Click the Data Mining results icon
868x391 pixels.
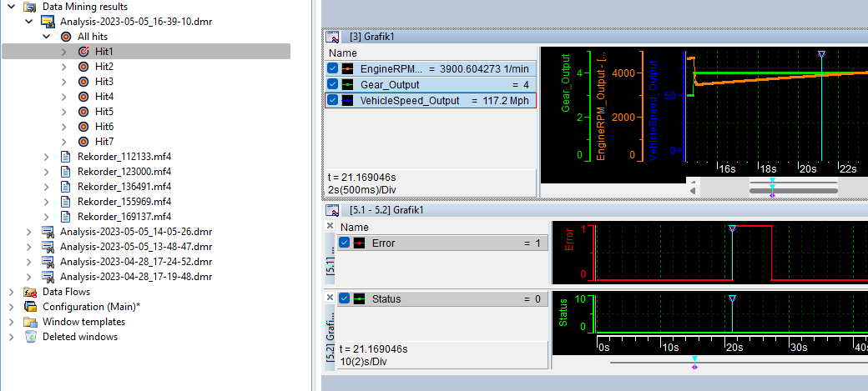pos(30,7)
